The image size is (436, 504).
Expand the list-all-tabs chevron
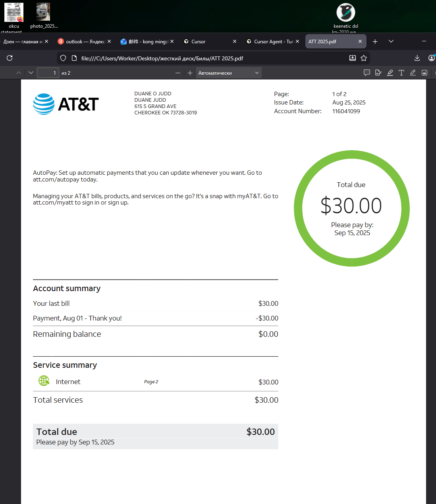click(391, 41)
